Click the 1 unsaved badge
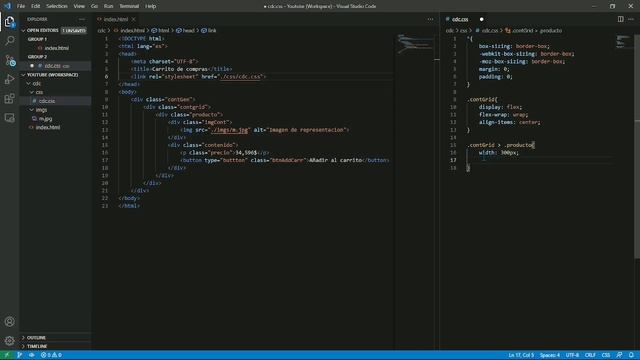This screenshot has height=360, width=640. 74,31
